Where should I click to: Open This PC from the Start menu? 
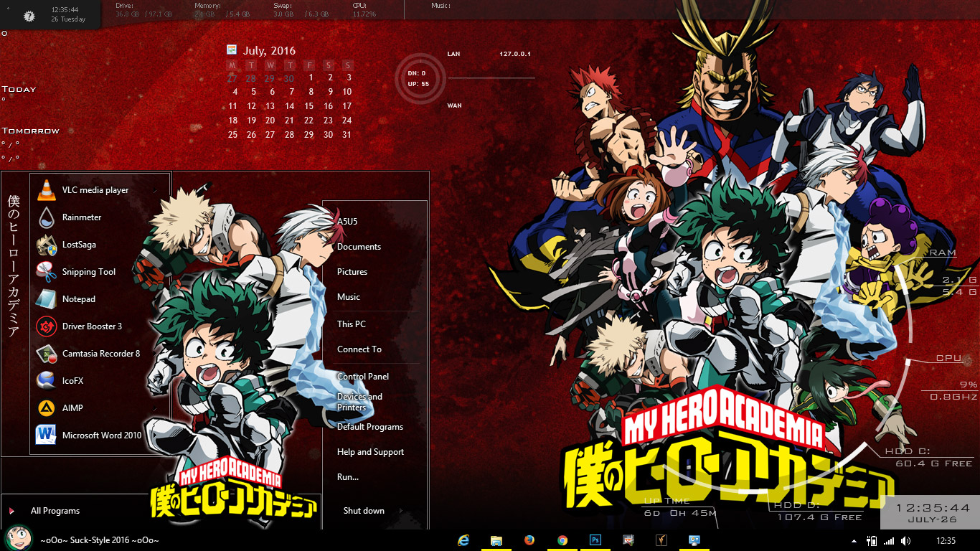352,324
